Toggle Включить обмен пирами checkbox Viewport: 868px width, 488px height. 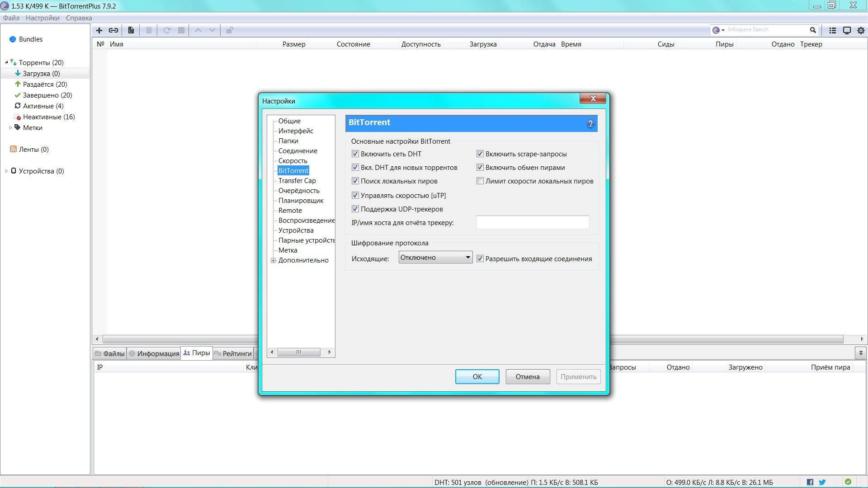click(x=480, y=167)
